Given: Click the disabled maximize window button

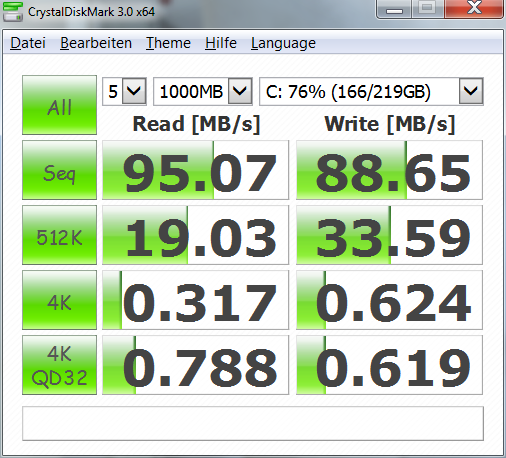Looking at the screenshot, I should [x=428, y=9].
